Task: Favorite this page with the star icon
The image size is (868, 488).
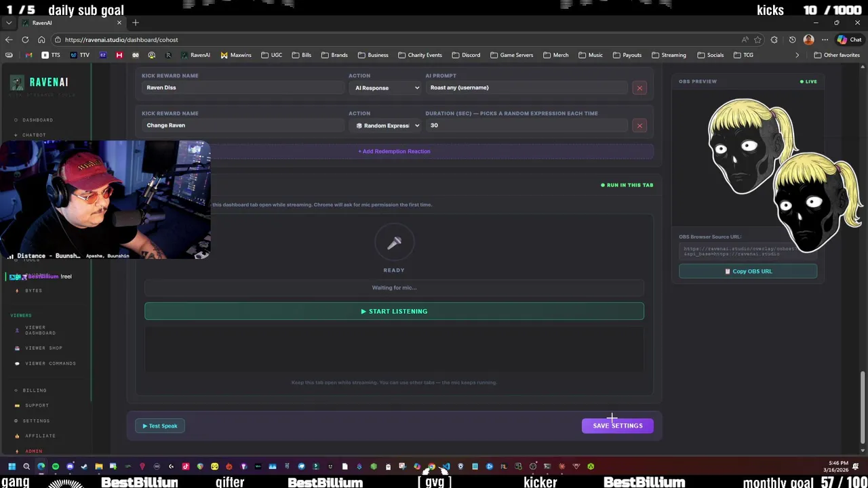Action: pos(757,39)
